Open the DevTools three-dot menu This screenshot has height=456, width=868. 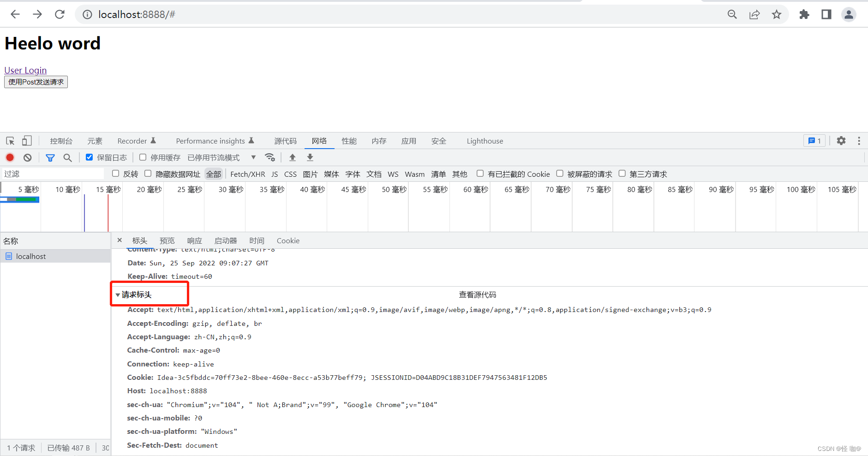click(x=859, y=141)
